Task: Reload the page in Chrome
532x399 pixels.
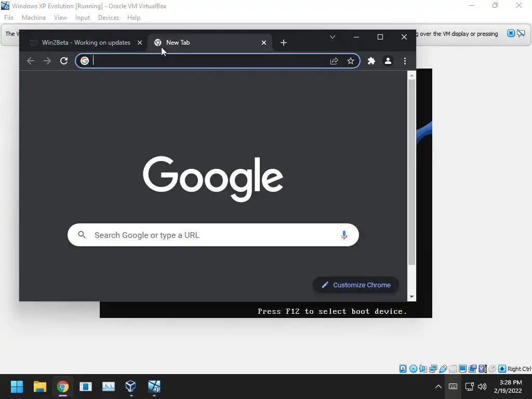Action: click(64, 61)
